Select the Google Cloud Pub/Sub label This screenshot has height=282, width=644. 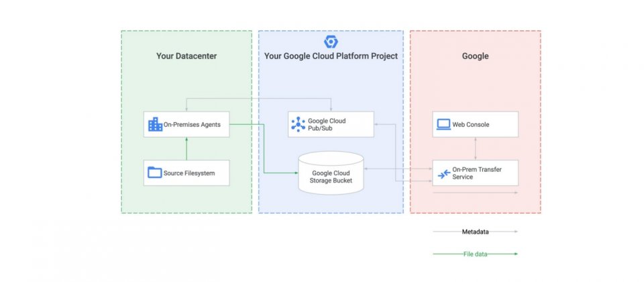[x=327, y=125]
